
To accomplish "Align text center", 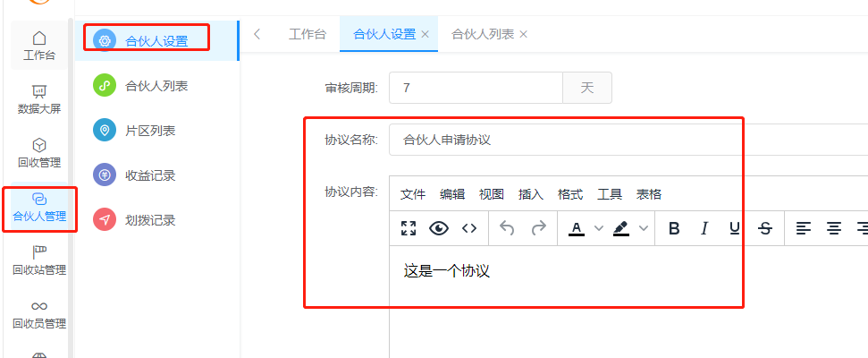I will click(x=834, y=228).
